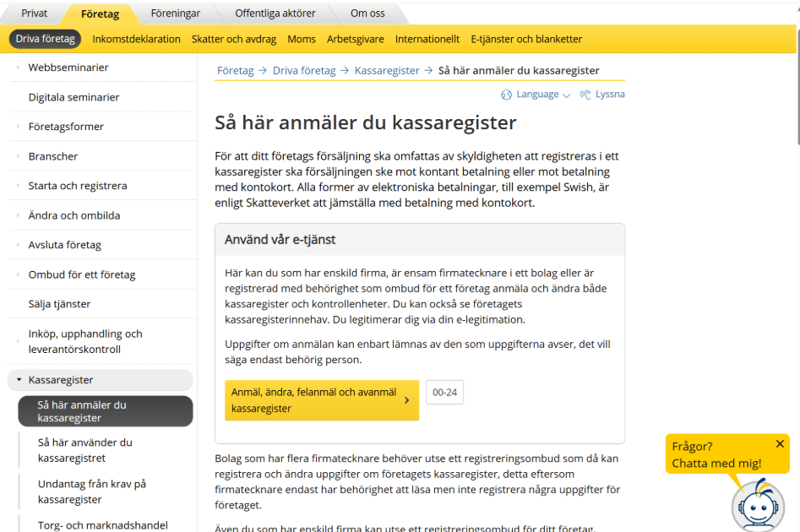Expand the Webbseminarier sidebar item

point(19,68)
